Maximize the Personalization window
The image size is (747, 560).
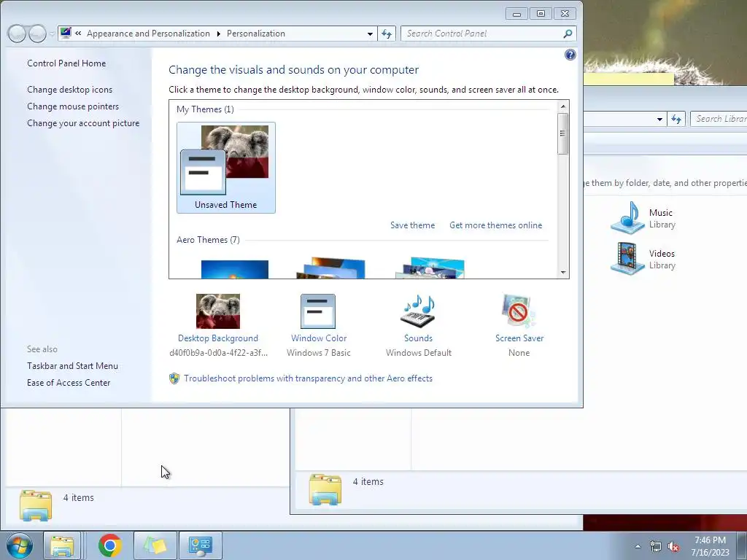pyautogui.click(x=541, y=14)
